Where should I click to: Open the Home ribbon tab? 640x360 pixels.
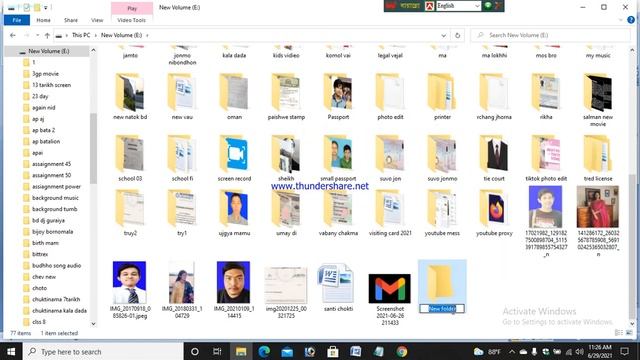[x=43, y=20]
